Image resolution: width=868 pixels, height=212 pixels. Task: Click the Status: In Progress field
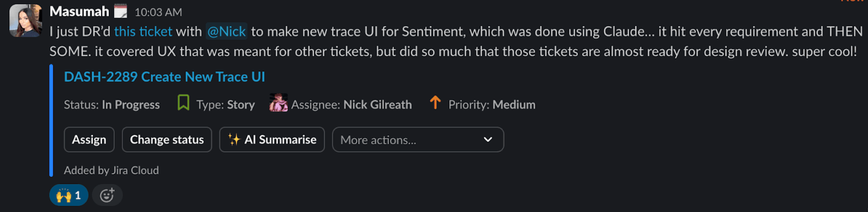tap(112, 105)
